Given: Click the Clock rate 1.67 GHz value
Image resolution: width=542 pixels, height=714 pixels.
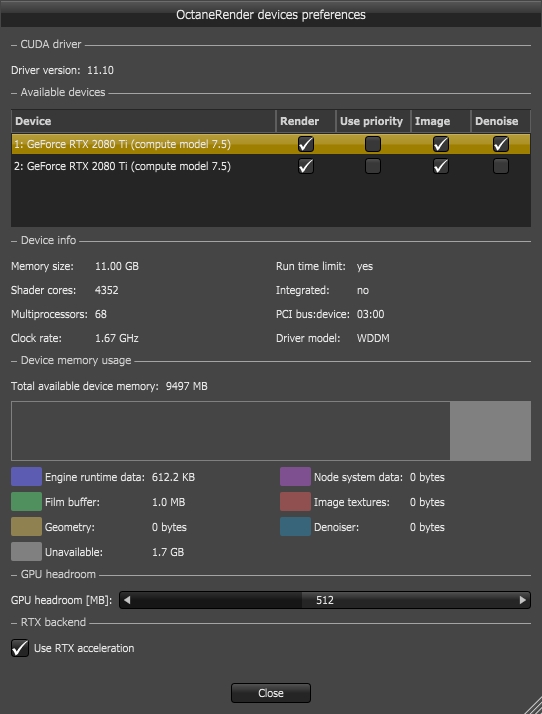Looking at the screenshot, I should point(117,338).
